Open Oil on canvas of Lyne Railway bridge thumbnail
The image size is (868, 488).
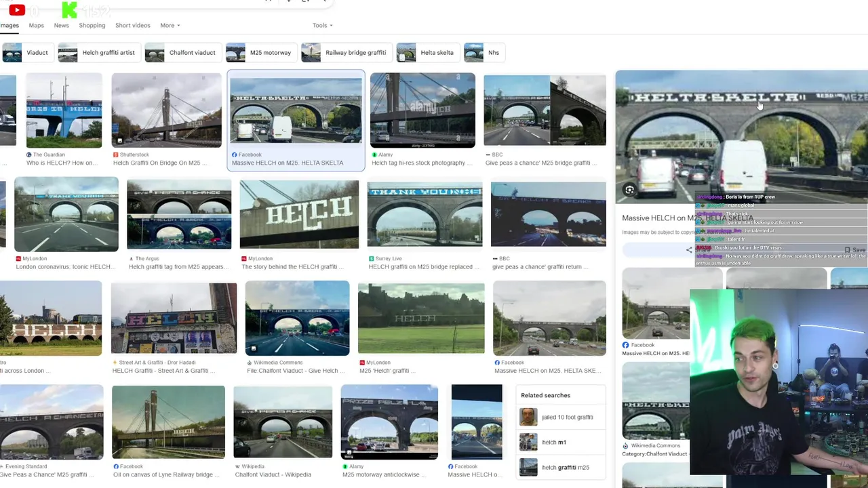pyautogui.click(x=168, y=422)
